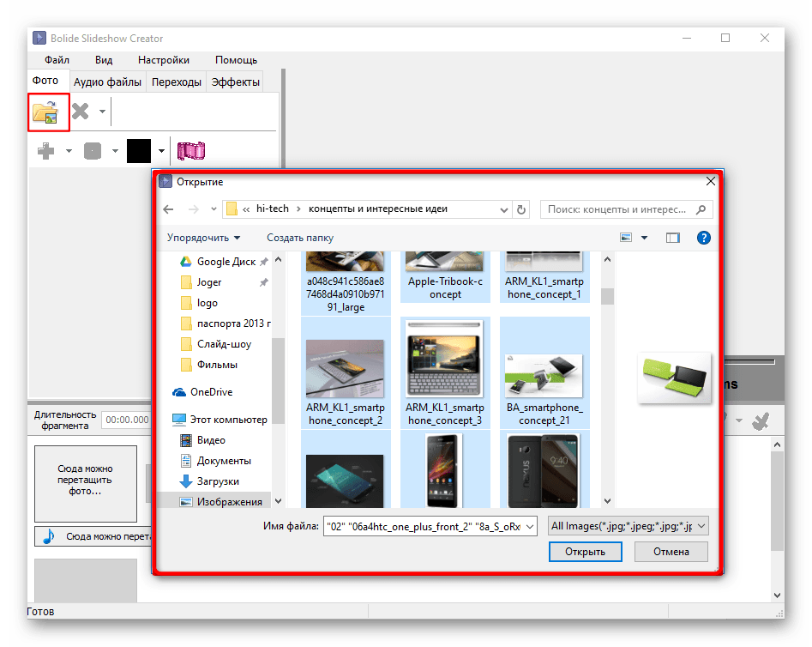The width and height of the screenshot is (812, 647).
Task: Expand the file type filter dropdown
Action: (x=701, y=526)
